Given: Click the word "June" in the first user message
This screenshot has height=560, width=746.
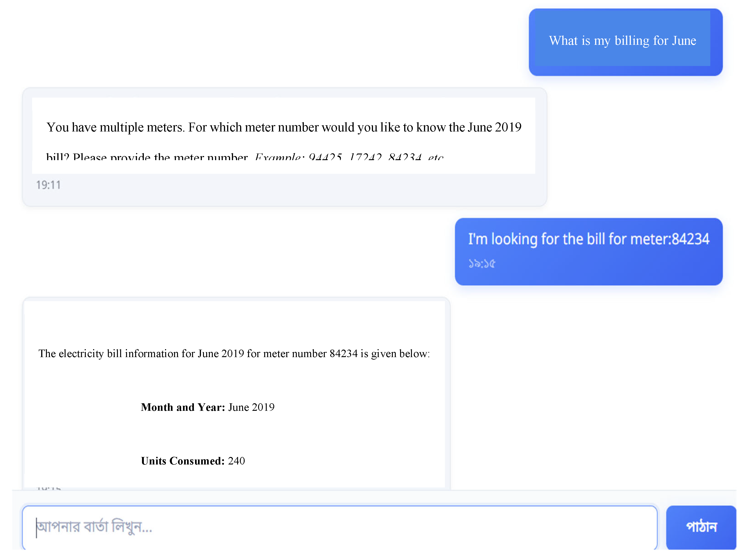Looking at the screenshot, I should coord(684,41).
